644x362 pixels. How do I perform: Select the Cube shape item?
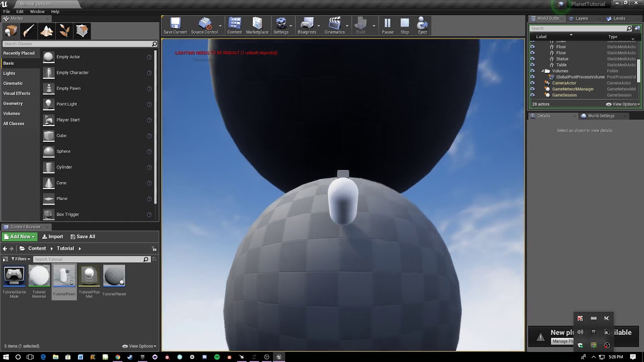click(x=61, y=136)
